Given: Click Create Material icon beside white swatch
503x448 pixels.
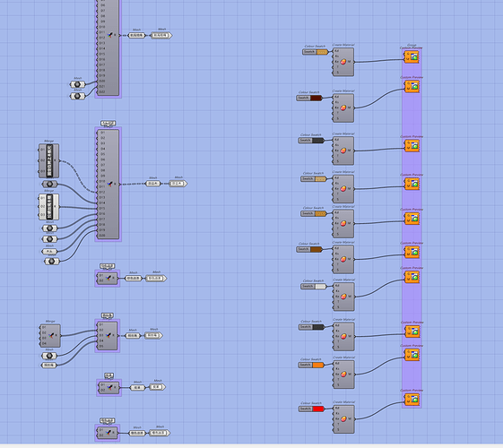Looking at the screenshot, I should coord(343,296).
